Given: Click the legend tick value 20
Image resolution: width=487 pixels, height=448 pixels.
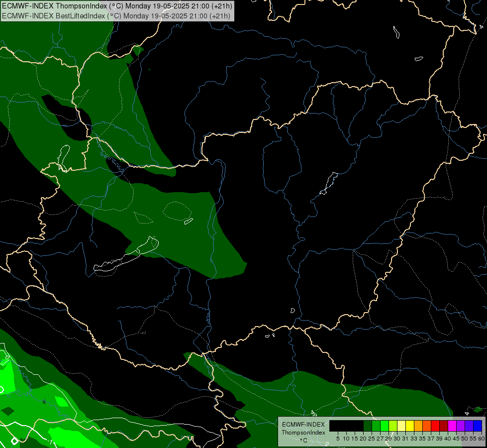Looking at the screenshot, I should (x=363, y=439).
